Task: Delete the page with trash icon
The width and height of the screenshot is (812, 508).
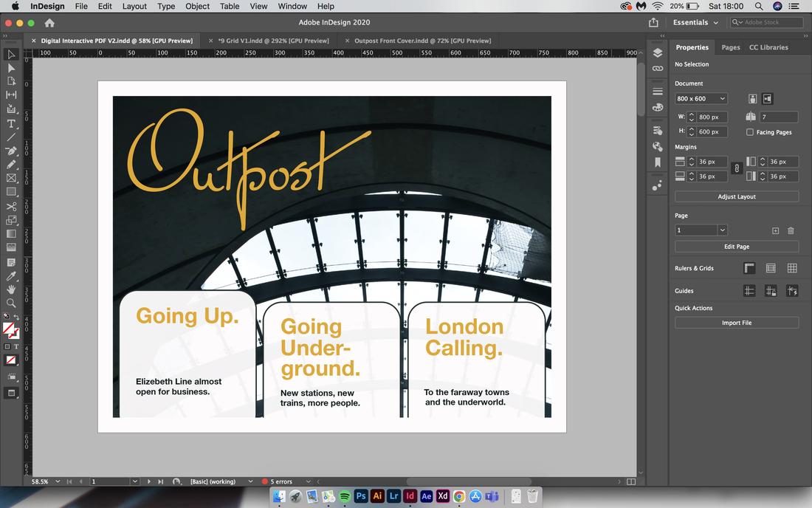Action: 791,230
